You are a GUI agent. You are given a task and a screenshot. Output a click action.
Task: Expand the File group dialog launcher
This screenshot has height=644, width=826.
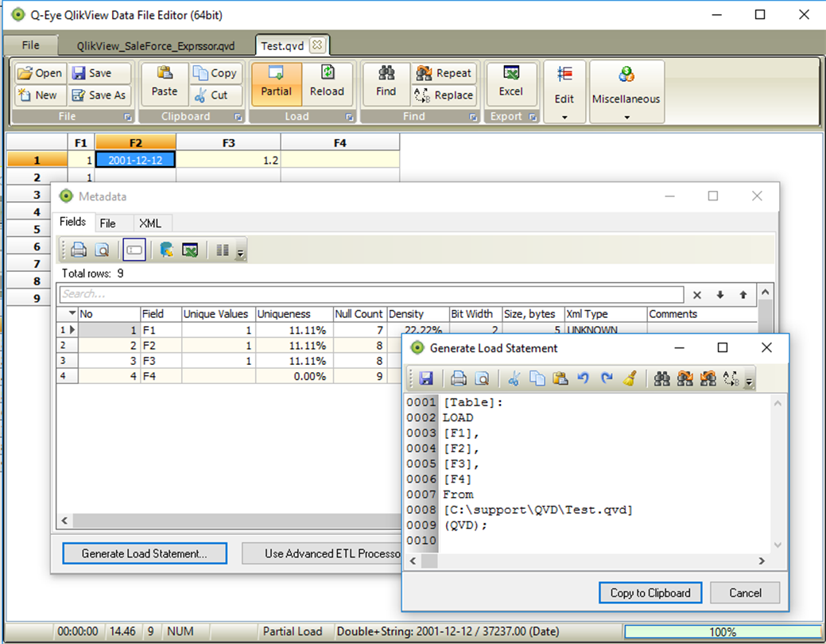pos(128,117)
